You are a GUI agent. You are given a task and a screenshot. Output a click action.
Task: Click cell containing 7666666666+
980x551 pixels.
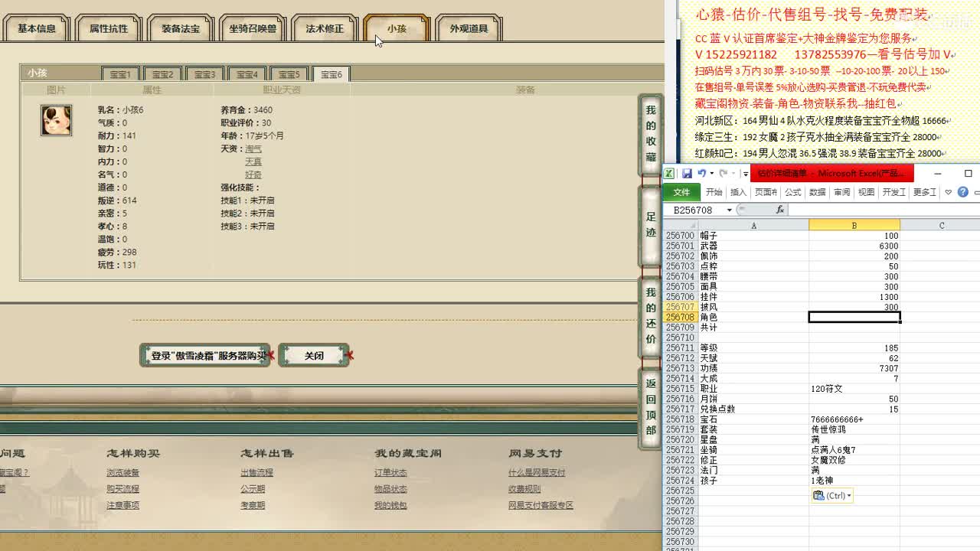pyautogui.click(x=854, y=419)
